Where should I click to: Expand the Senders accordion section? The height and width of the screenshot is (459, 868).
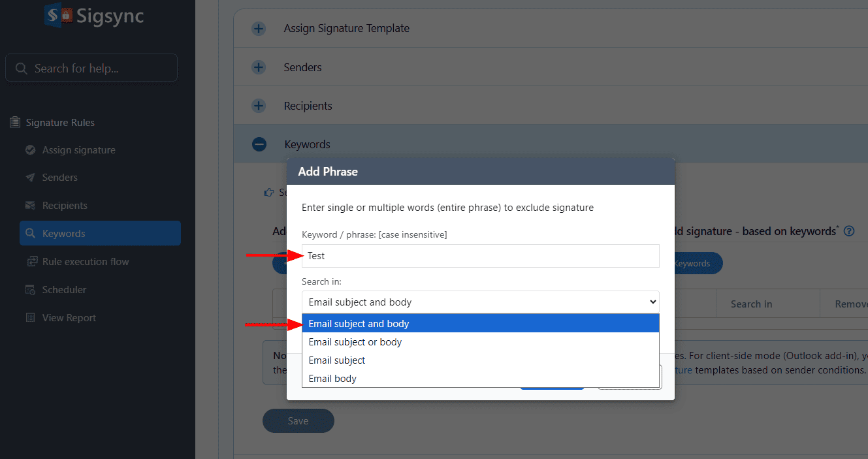point(259,67)
